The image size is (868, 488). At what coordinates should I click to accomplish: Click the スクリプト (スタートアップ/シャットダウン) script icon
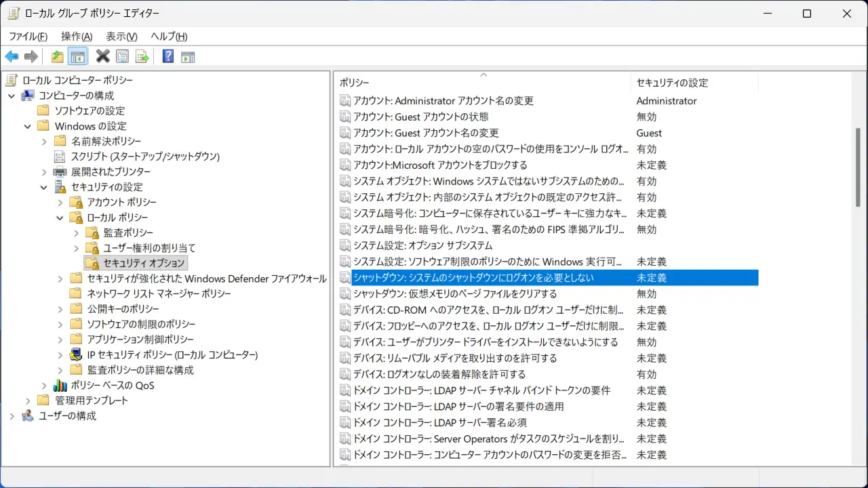[60, 157]
